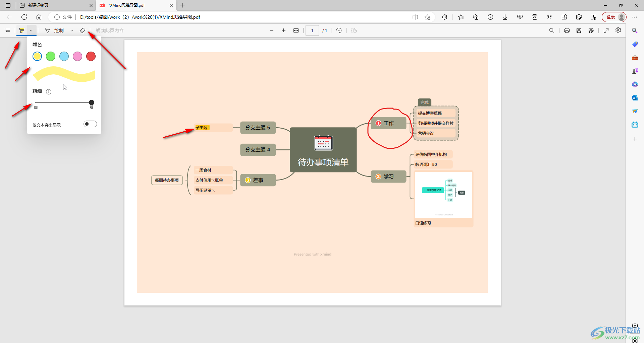Click Save as icon
The height and width of the screenshot is (343, 644).
coord(591,30)
